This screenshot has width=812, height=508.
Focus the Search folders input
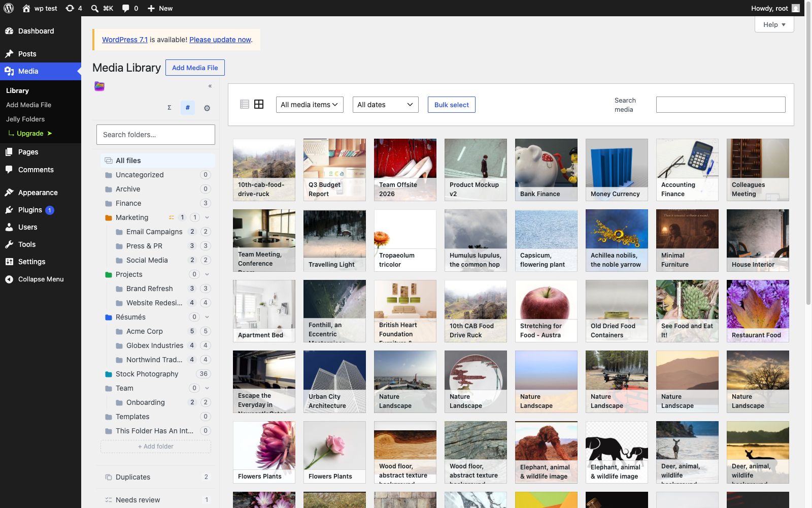coord(156,135)
